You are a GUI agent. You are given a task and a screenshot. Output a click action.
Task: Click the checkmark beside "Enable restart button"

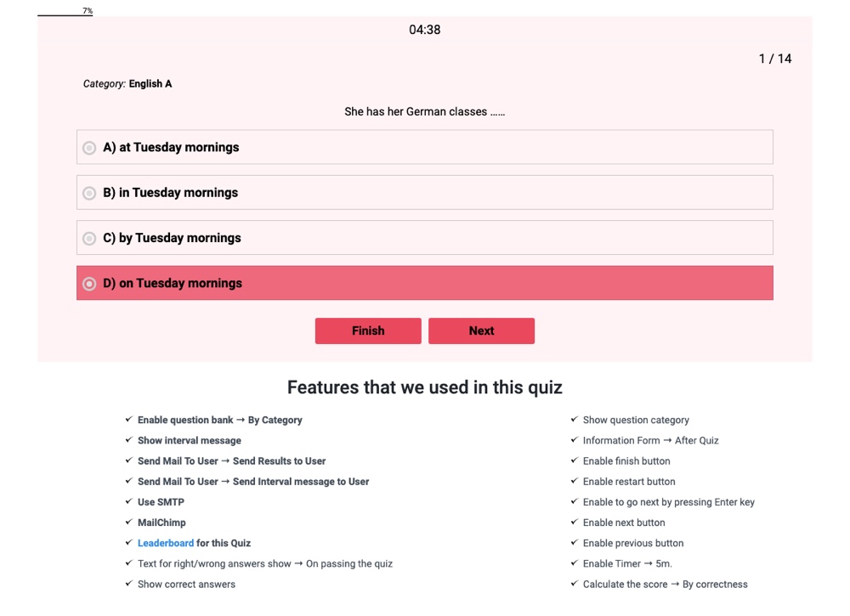(x=574, y=482)
